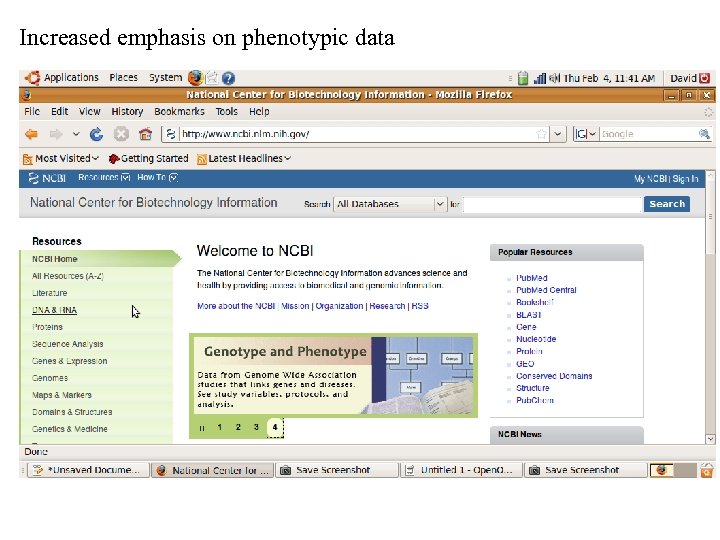Click the Firefox back arrow button
The height and width of the screenshot is (540, 720).
tap(31, 134)
